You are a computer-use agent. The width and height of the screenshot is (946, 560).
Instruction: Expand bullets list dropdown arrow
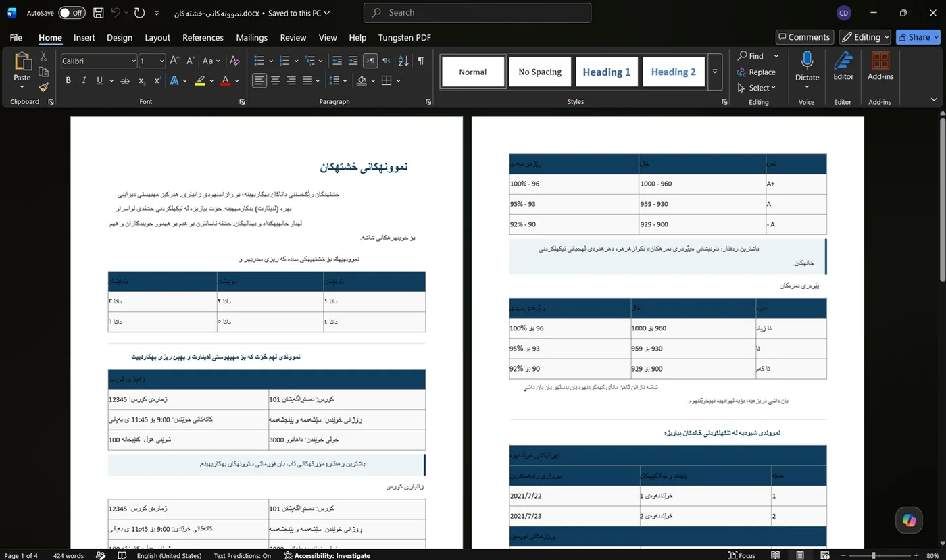click(270, 61)
